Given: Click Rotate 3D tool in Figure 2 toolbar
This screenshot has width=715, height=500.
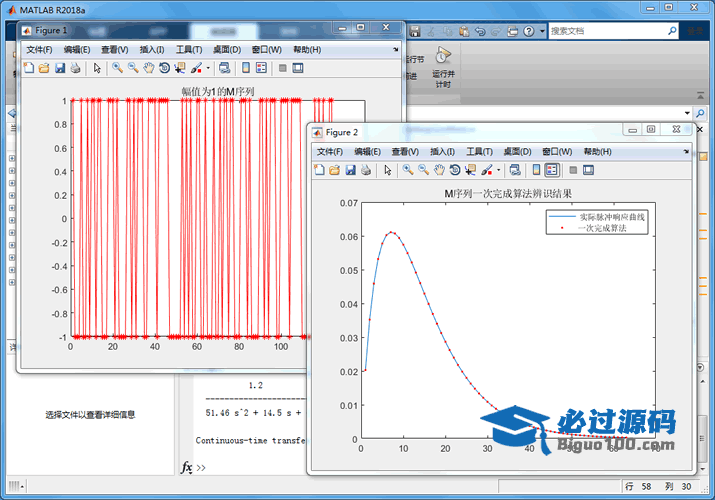Looking at the screenshot, I should coord(455,170).
